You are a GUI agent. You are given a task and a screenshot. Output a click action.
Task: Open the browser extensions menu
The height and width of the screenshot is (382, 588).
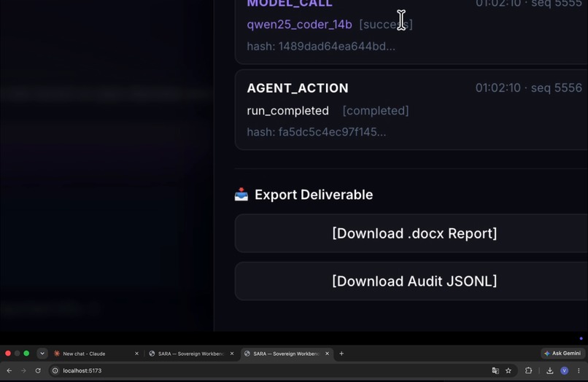[528, 371]
